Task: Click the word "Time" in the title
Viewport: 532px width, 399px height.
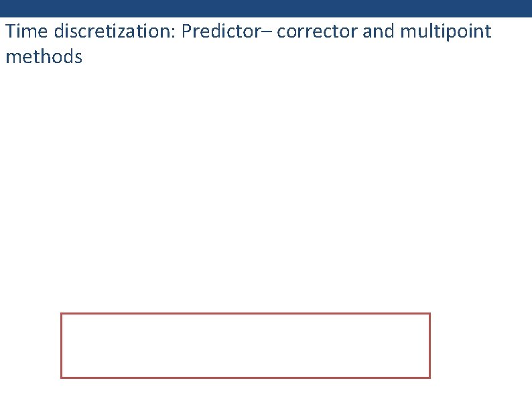Action: pos(24,32)
